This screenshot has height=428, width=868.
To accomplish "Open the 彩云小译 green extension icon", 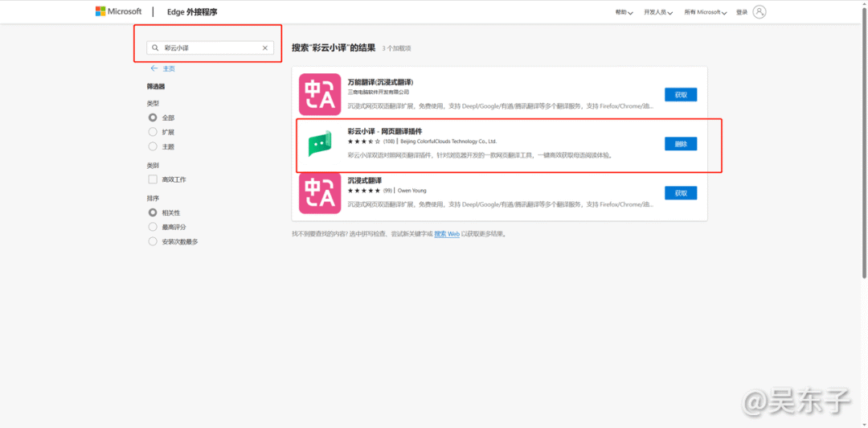I will click(x=320, y=144).
